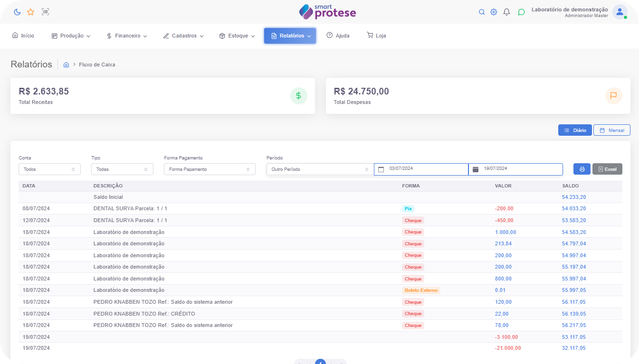Screen dimensions: 639x364
Task: Open the Conta dropdown
Action: (49, 169)
